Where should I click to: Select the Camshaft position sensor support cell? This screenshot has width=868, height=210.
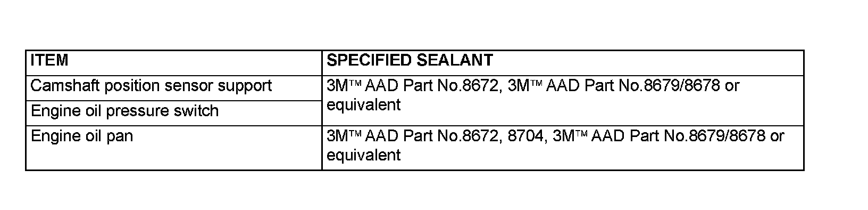tap(174, 87)
